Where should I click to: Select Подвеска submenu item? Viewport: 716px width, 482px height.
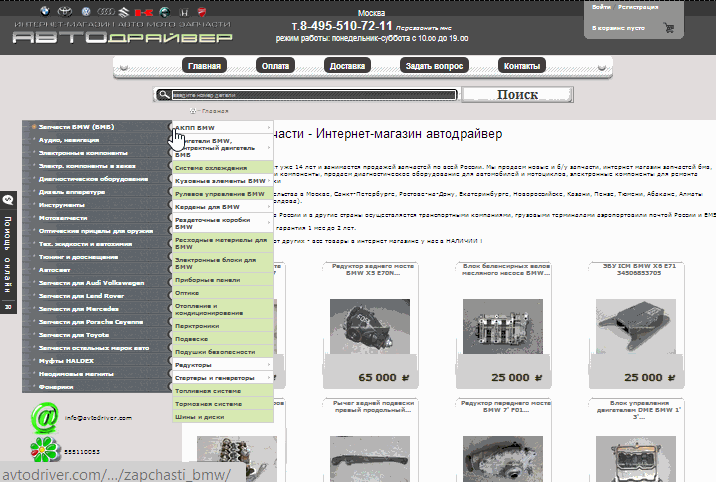(x=223, y=339)
